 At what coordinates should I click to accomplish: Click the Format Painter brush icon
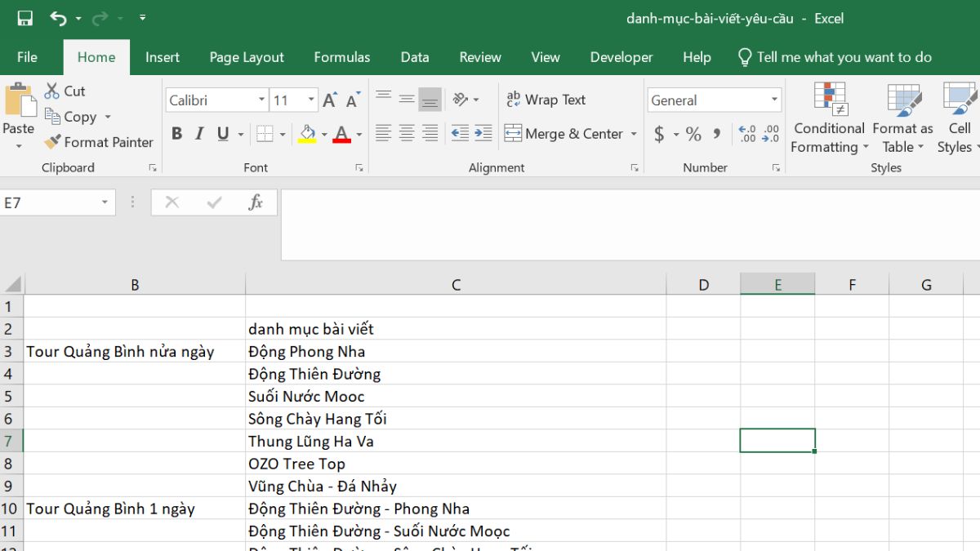(x=52, y=142)
